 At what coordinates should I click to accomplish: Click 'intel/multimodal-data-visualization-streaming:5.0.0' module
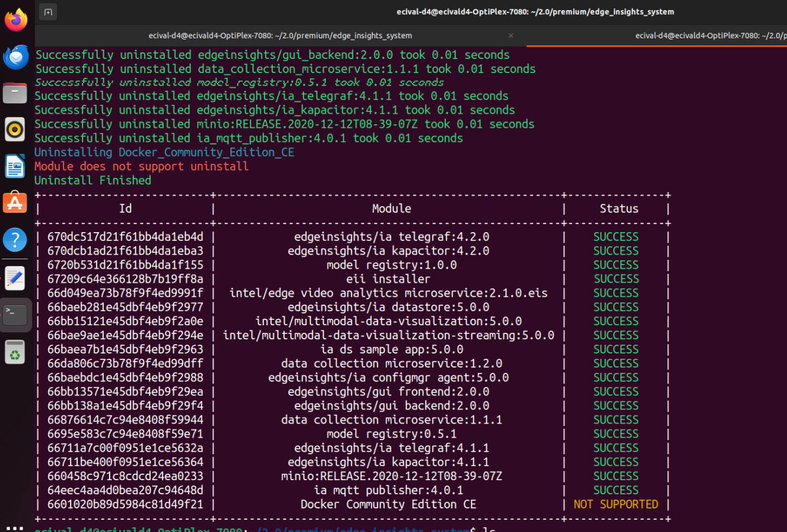[x=388, y=336]
